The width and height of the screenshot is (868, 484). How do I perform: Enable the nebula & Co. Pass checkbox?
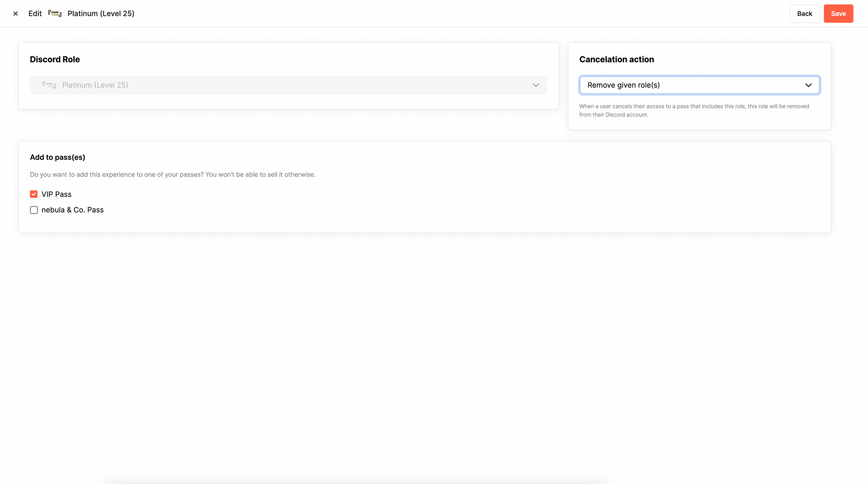tap(34, 210)
